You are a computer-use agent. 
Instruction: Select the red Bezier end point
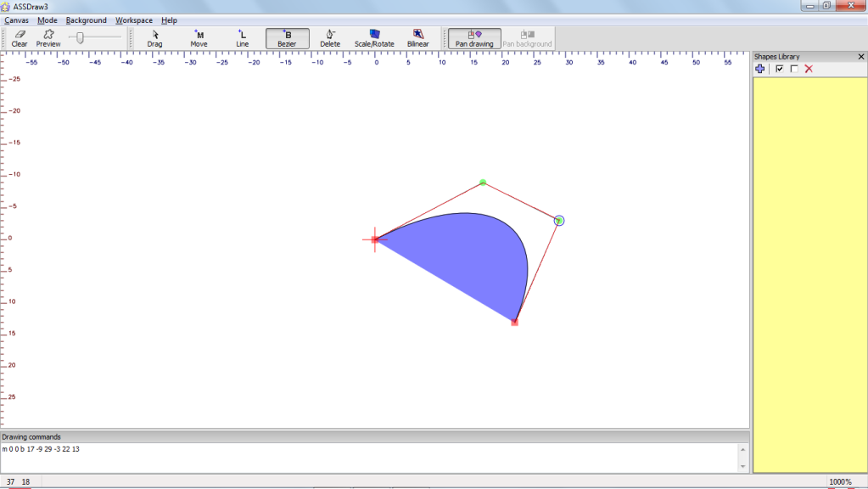(514, 322)
